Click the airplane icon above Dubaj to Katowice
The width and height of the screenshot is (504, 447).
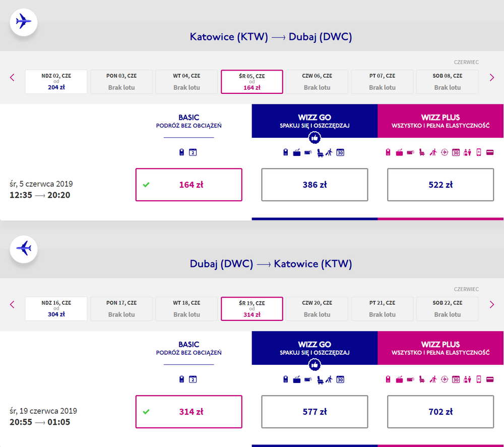click(x=24, y=249)
